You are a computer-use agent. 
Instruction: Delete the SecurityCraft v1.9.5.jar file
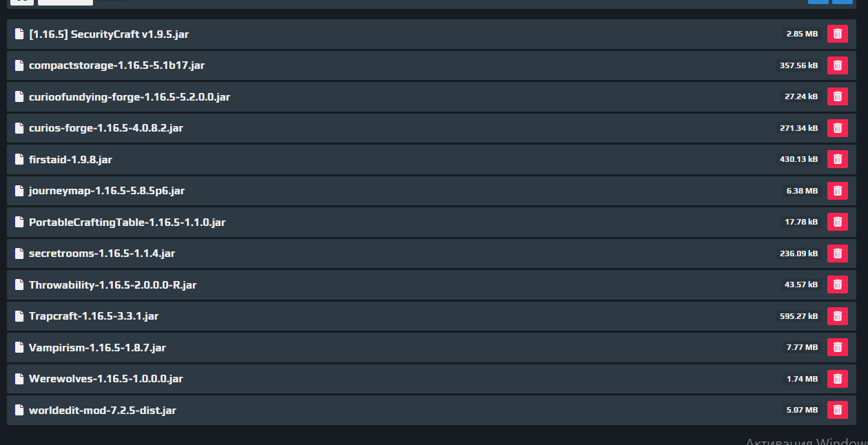coord(837,34)
